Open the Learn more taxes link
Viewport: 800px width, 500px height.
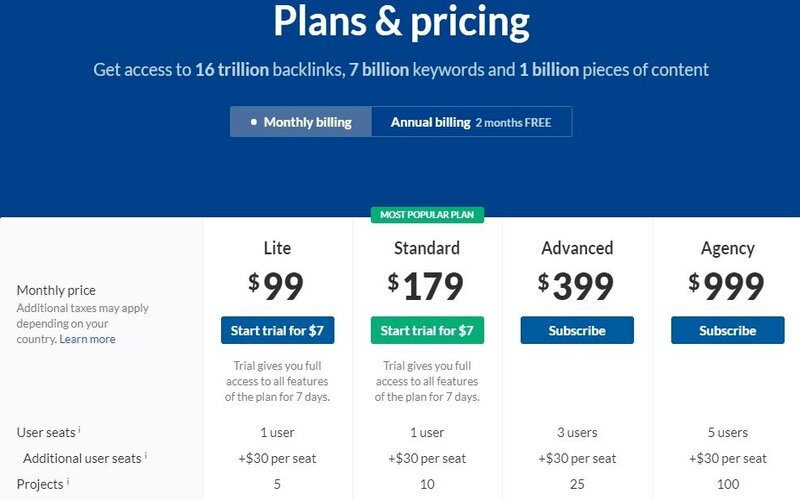pyautogui.click(x=87, y=339)
